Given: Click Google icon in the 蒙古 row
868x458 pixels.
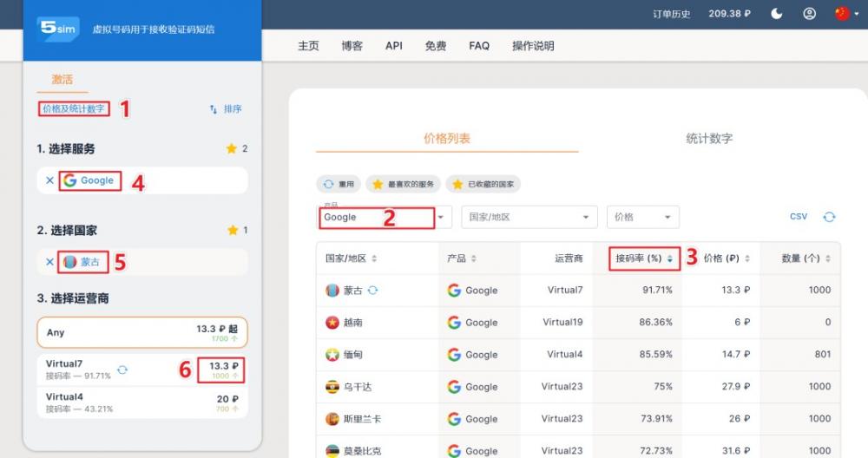Looking at the screenshot, I should (454, 291).
